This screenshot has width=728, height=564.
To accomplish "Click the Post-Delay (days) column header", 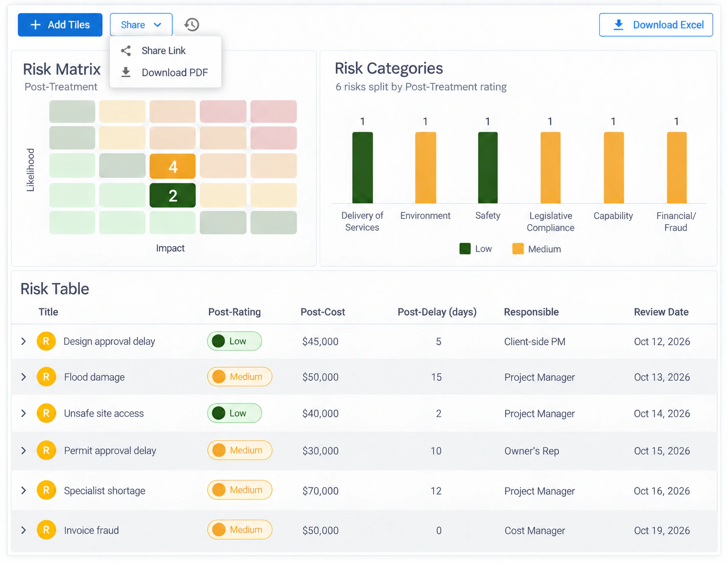I will pyautogui.click(x=437, y=312).
